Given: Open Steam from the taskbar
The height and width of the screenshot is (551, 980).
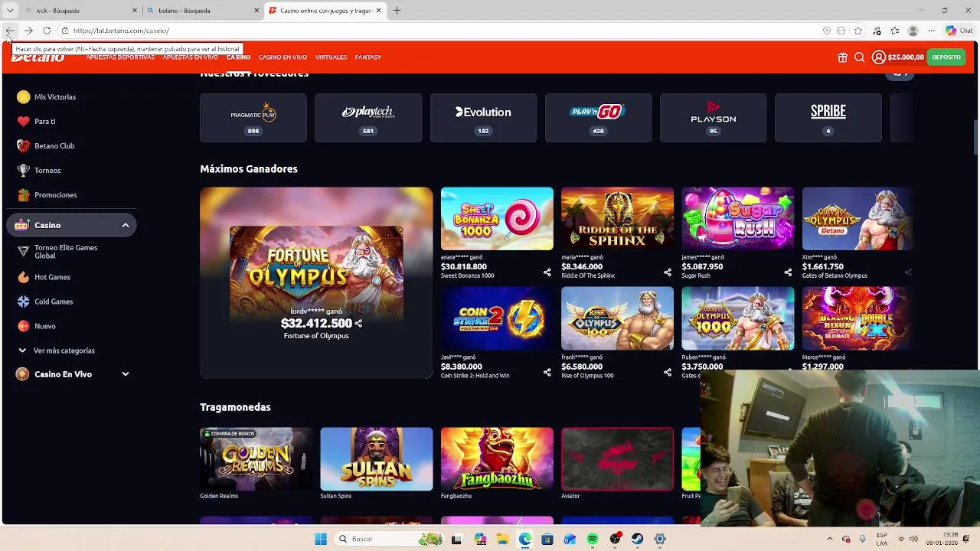Looking at the screenshot, I should tap(637, 539).
